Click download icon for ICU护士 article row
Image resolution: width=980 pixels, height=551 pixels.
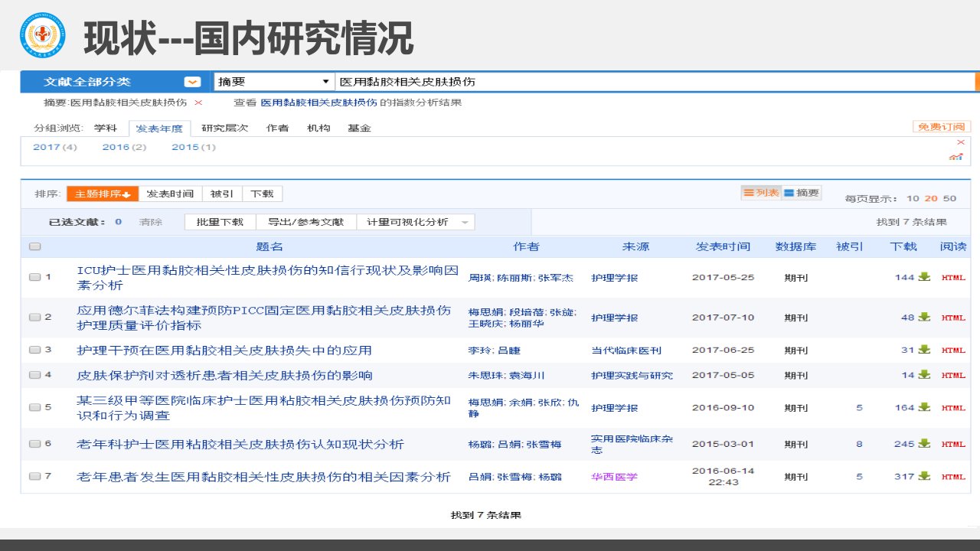(x=924, y=277)
